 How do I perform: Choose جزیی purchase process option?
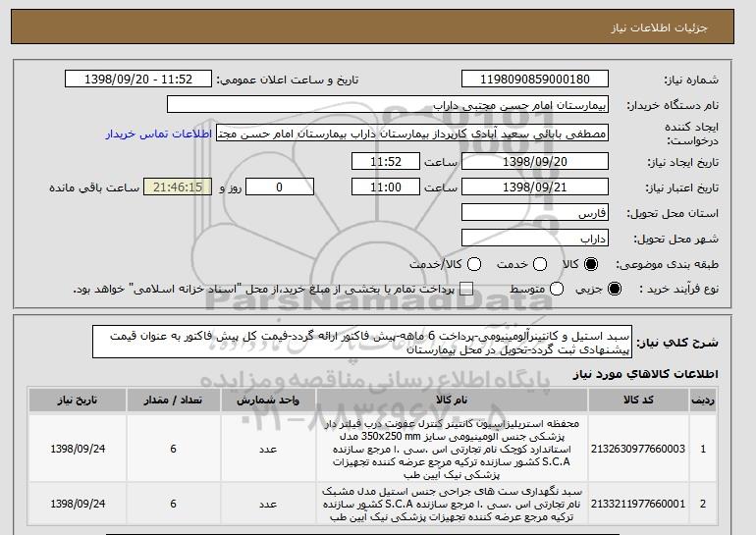[615, 289]
